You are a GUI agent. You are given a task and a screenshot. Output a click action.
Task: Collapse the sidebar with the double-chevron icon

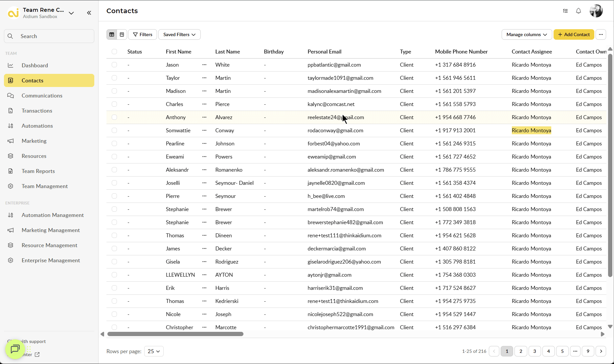(x=89, y=13)
